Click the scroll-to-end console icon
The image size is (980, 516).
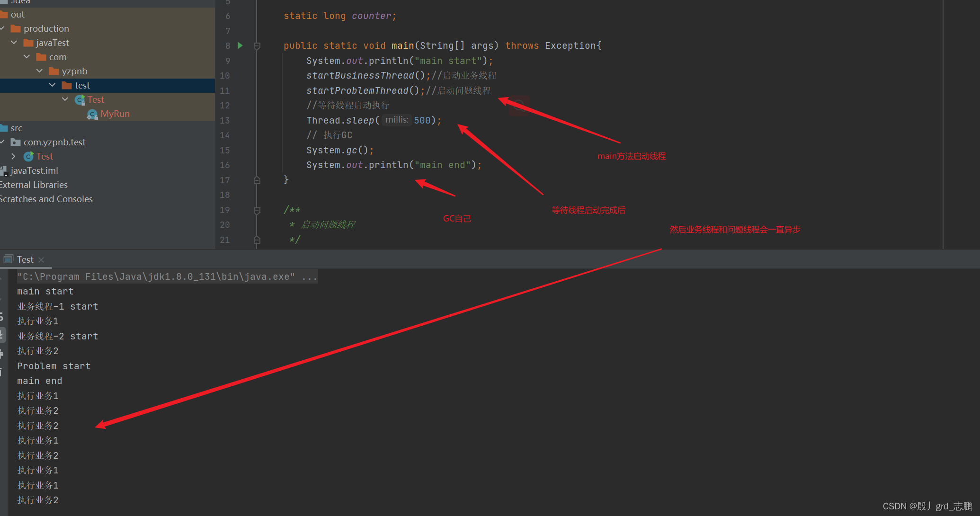coord(2,335)
